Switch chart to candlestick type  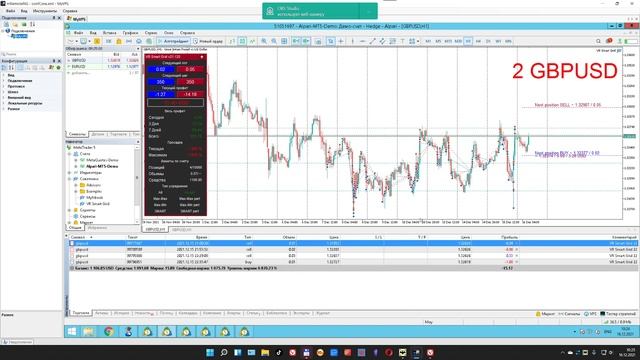pyautogui.click(x=242, y=41)
